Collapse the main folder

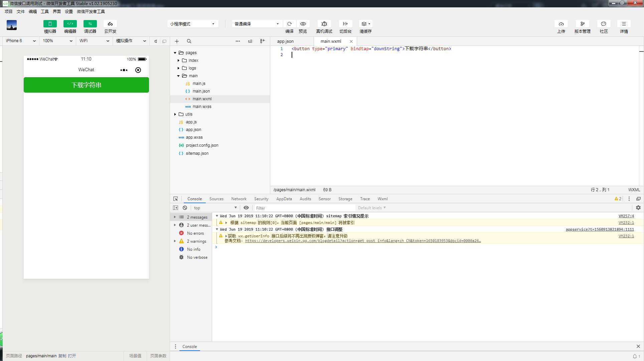pyautogui.click(x=178, y=76)
